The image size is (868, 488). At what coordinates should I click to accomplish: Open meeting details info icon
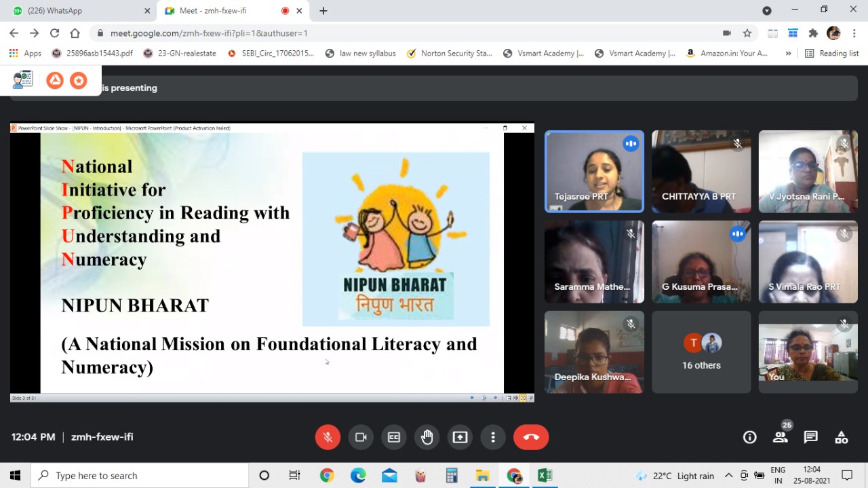(749, 437)
